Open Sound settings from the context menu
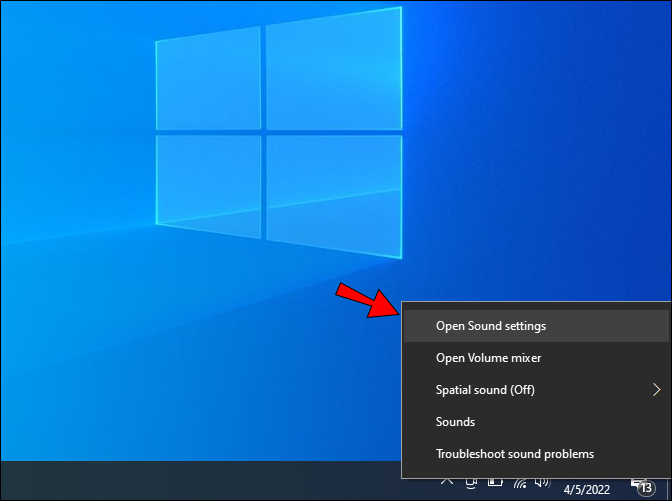The image size is (672, 501). point(536,326)
